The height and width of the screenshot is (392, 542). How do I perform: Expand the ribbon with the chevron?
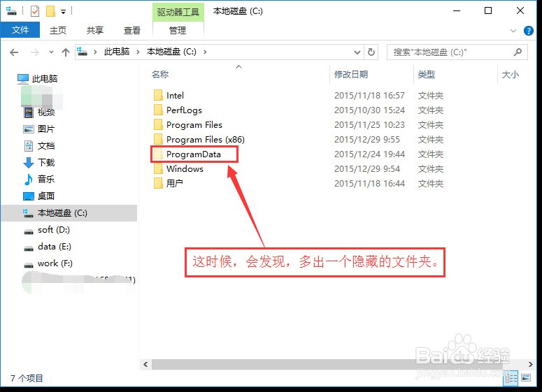coord(513,30)
